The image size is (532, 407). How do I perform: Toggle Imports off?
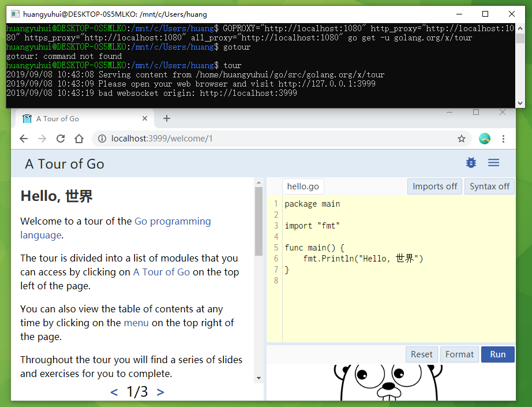click(x=434, y=186)
